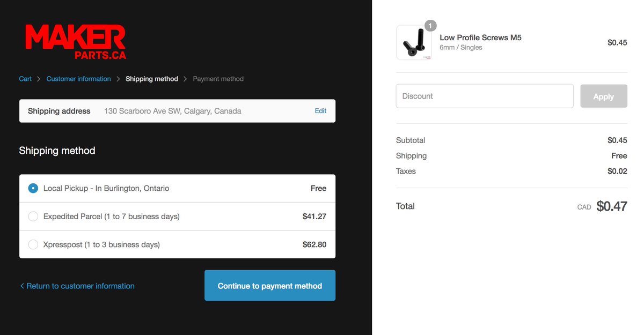Click the shipping address text 130 Scarboro Ave

click(173, 111)
